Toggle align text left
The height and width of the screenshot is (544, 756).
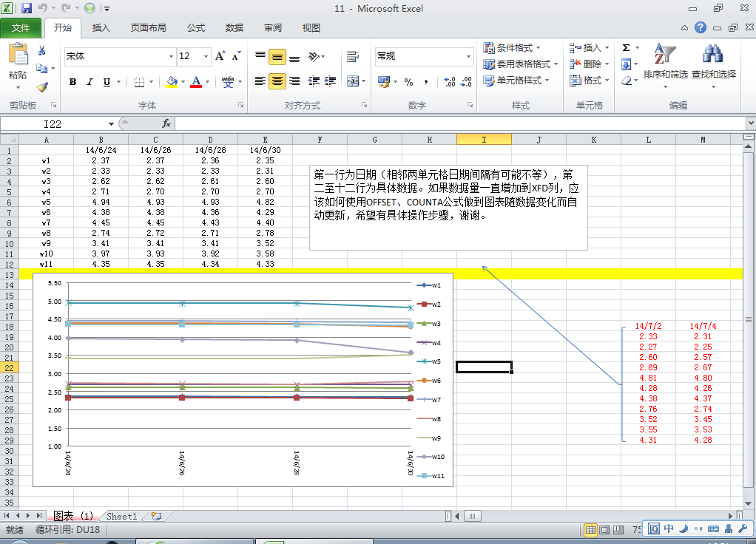coord(260,81)
